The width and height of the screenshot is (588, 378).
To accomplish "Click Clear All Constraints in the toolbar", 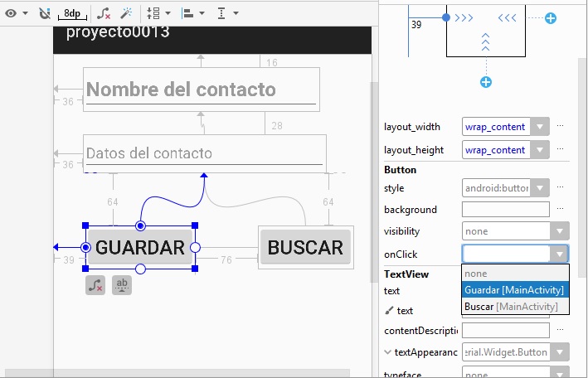I will point(103,13).
